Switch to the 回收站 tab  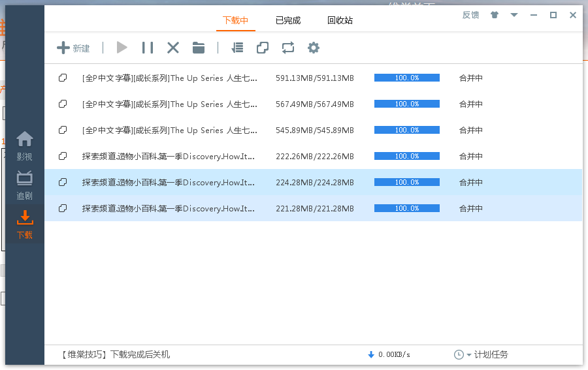point(340,20)
